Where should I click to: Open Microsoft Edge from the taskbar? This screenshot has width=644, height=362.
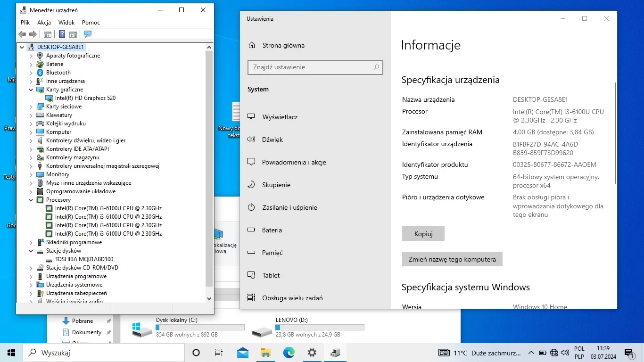[x=289, y=353]
